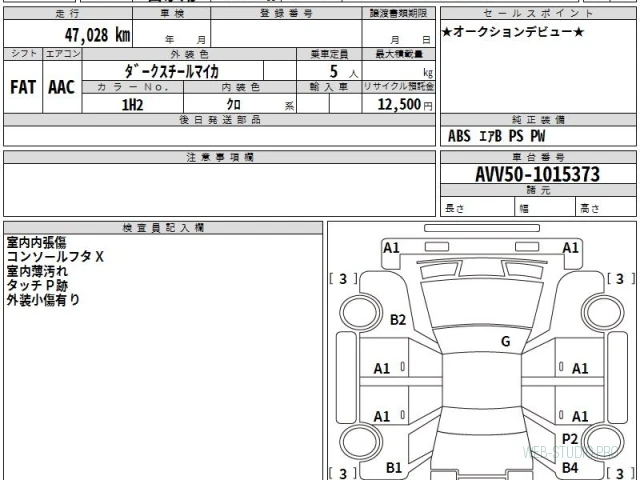Click the 登録番号 header cell
This screenshot has height=480, width=640.
click(x=286, y=13)
